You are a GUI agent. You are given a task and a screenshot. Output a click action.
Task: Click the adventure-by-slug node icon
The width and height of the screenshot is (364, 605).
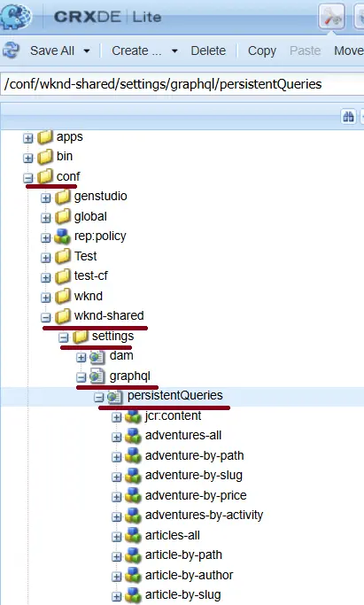pos(134,476)
